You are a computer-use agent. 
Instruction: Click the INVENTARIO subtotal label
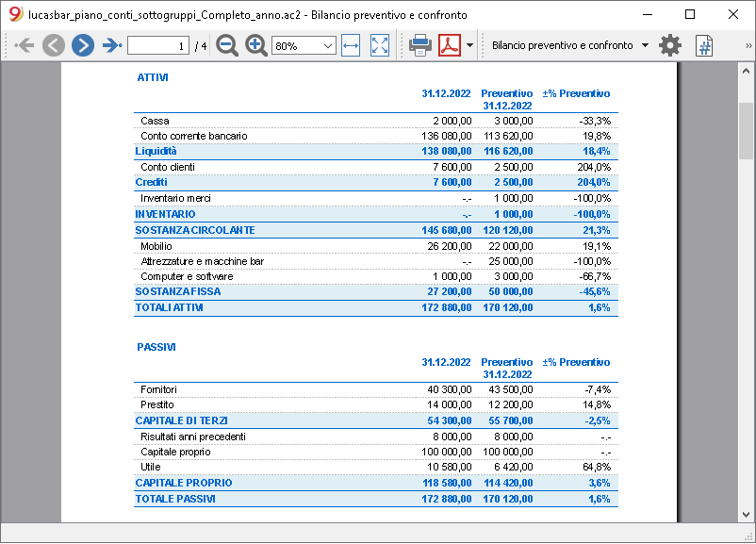[165, 214]
